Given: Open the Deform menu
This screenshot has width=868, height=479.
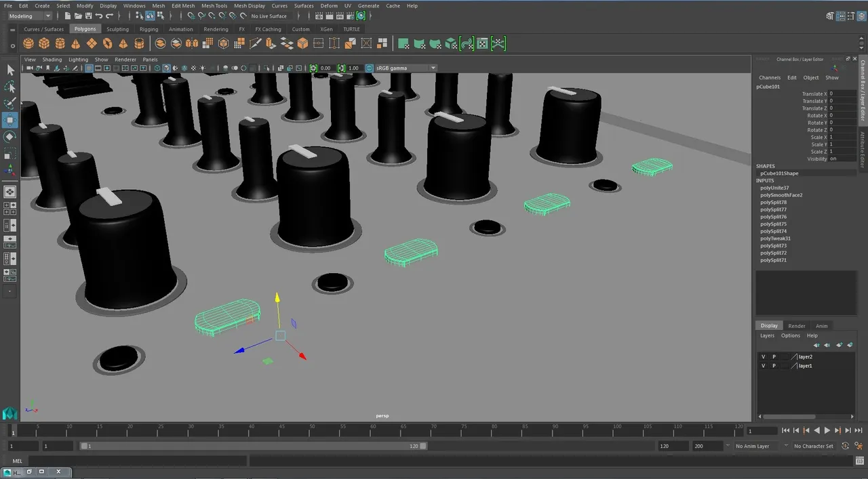Looking at the screenshot, I should click(x=329, y=5).
